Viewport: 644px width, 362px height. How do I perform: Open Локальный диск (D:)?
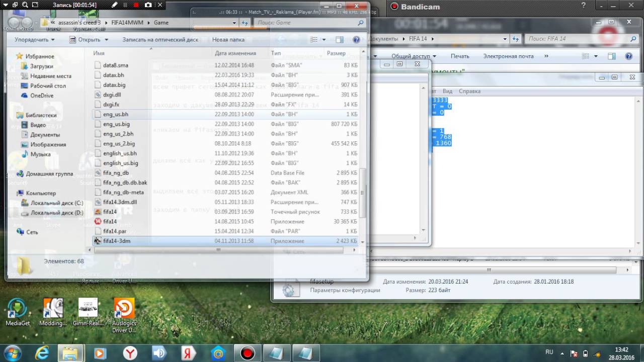click(x=57, y=213)
